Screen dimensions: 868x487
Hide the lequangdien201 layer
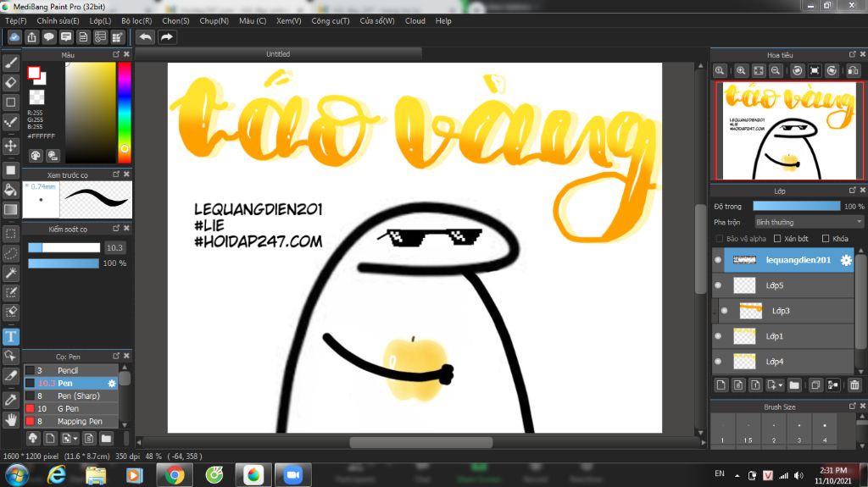click(718, 260)
